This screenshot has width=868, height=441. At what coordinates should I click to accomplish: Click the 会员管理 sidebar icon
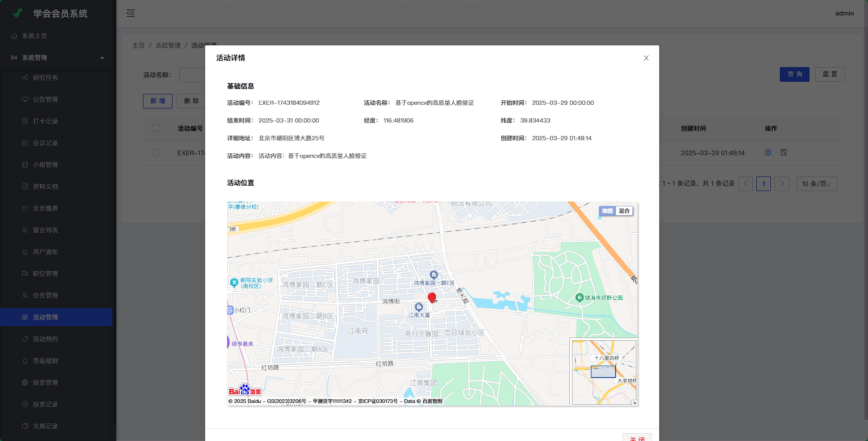[x=25, y=295]
